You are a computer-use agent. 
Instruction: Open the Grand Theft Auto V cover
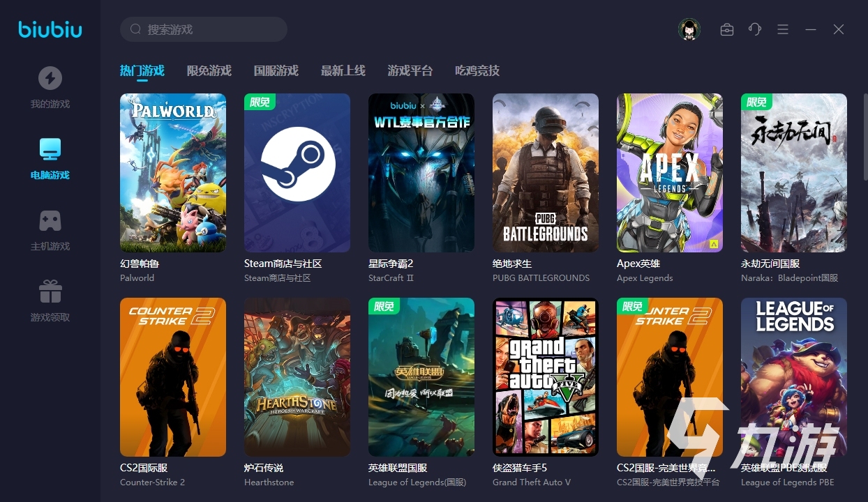[546, 377]
